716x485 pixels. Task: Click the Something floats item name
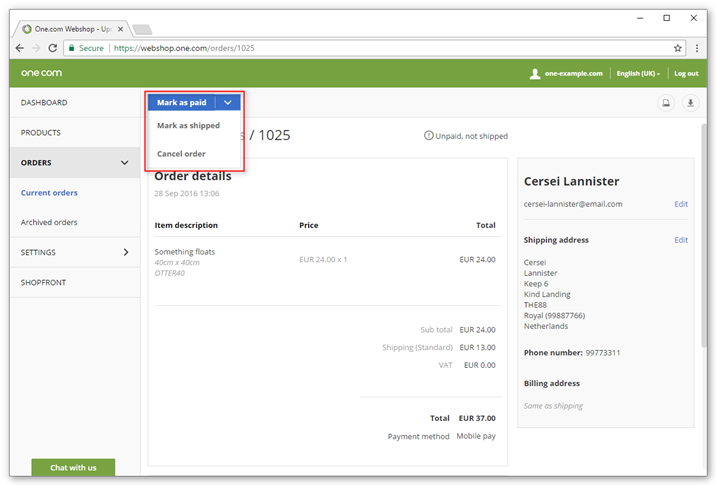[184, 252]
